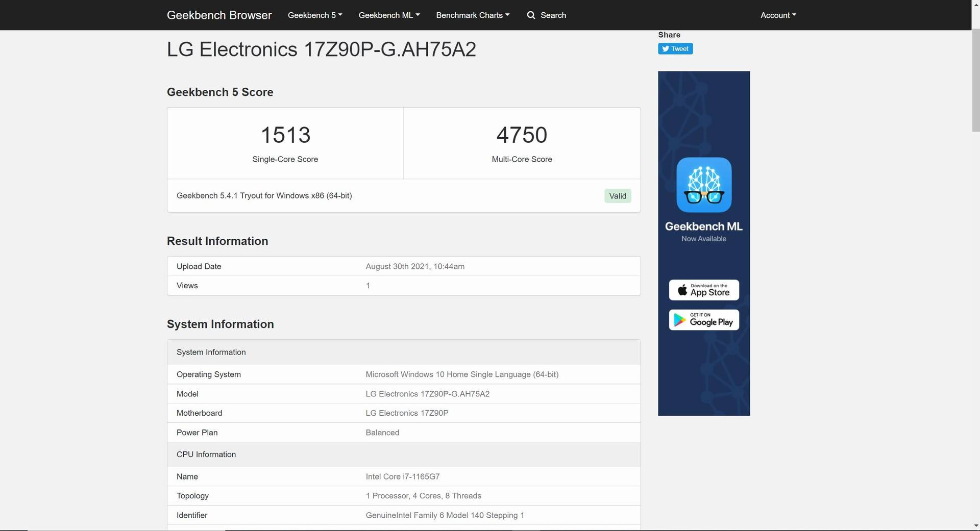Click the search magnifier icon
The height and width of the screenshot is (531, 980).
click(531, 15)
